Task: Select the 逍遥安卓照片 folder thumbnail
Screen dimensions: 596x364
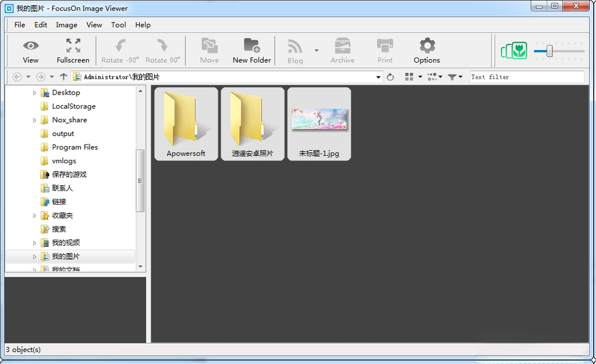Action: coord(253,124)
